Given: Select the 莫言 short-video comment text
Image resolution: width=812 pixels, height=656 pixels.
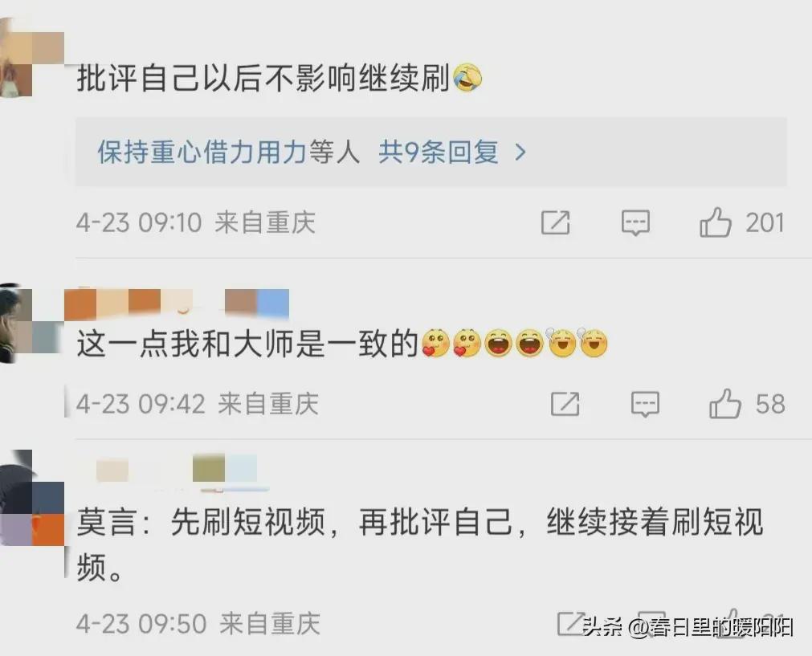Looking at the screenshot, I should click(420, 544).
